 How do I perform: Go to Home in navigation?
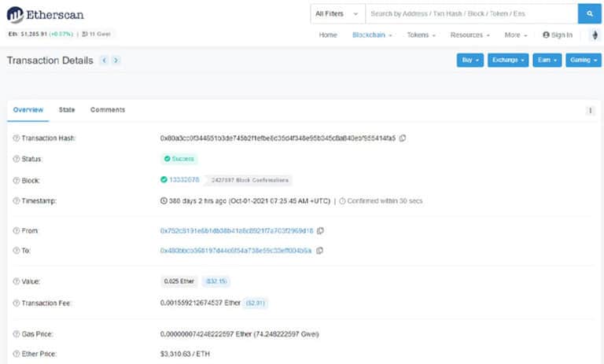click(328, 35)
